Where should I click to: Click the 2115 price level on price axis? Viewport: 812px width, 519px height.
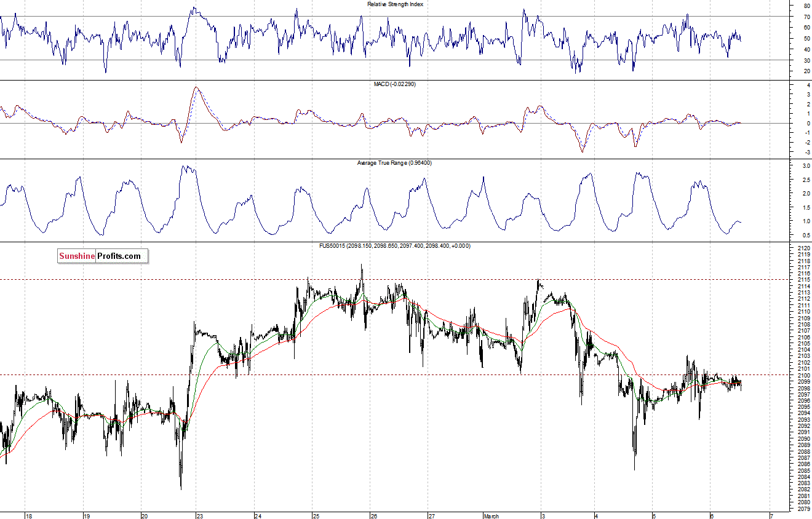[803, 280]
